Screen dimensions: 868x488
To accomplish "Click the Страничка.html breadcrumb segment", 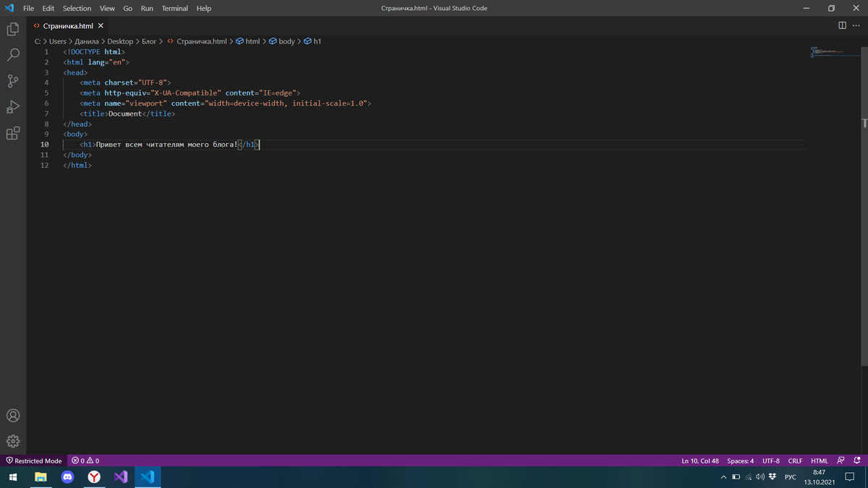I will [x=197, y=41].
